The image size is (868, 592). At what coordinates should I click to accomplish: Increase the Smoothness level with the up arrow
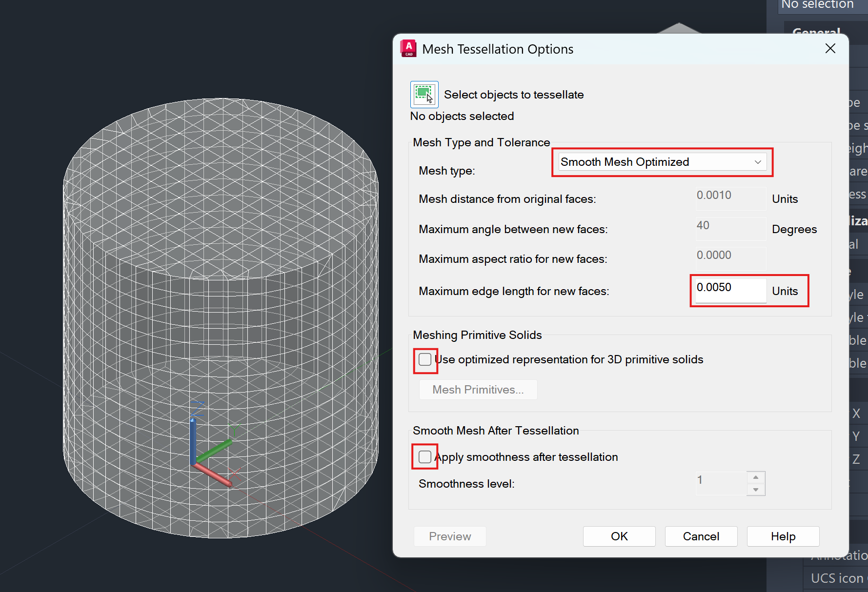[756, 477]
